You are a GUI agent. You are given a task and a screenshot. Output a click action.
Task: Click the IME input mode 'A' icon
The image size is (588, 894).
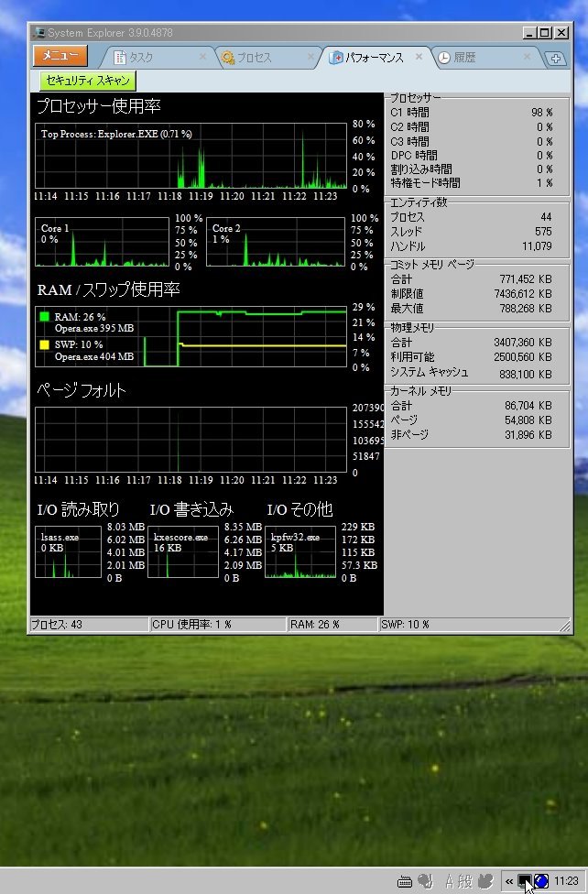[450, 881]
